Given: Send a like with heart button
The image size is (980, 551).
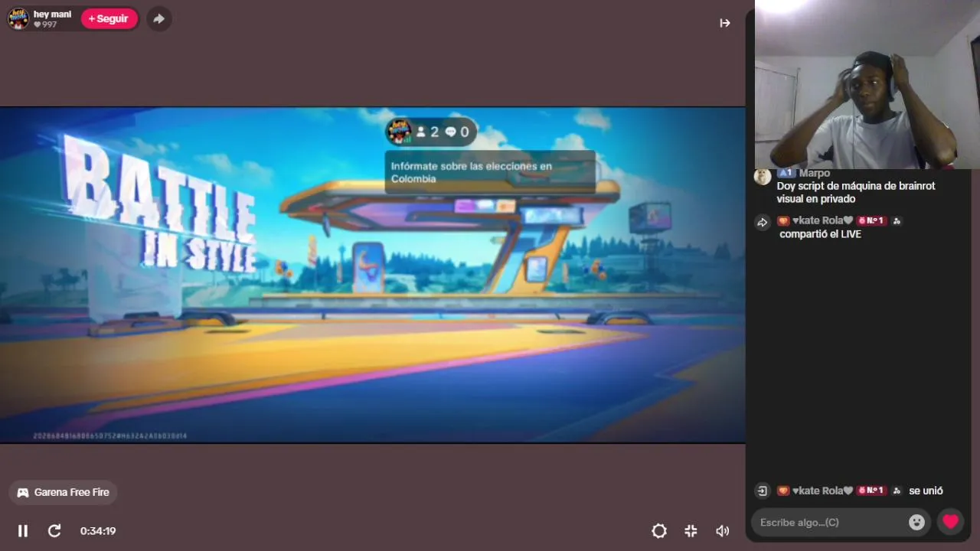Looking at the screenshot, I should 950,522.
